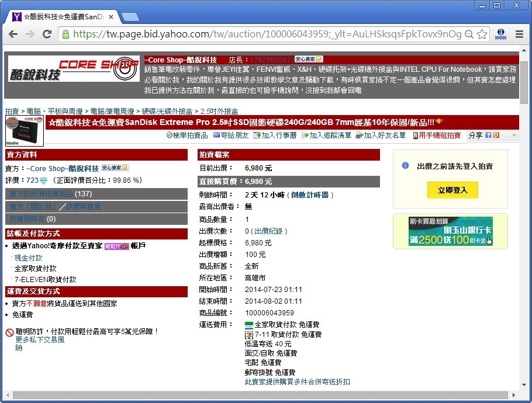Go to 電腦、平板與周邊 breadcrumb

(54, 111)
